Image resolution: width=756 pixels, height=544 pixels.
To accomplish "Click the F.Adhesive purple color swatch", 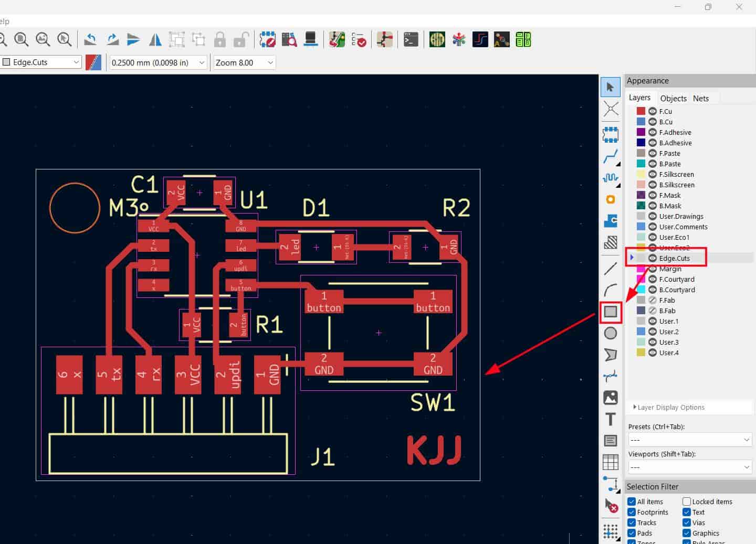I will click(x=641, y=132).
